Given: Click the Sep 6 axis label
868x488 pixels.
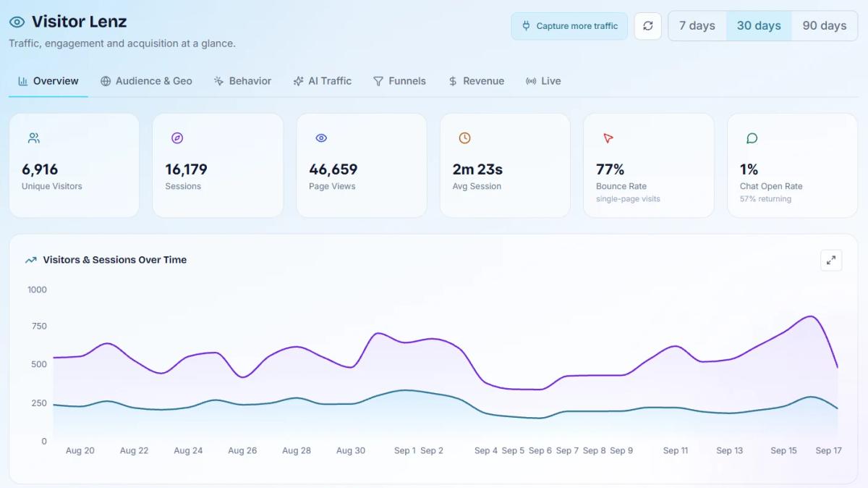Looking at the screenshot, I should pyautogui.click(x=540, y=450).
